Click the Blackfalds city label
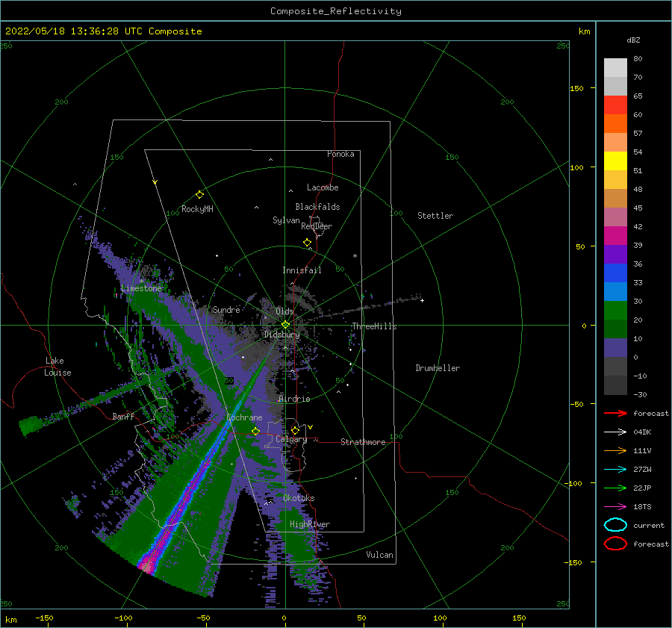 click(x=317, y=207)
